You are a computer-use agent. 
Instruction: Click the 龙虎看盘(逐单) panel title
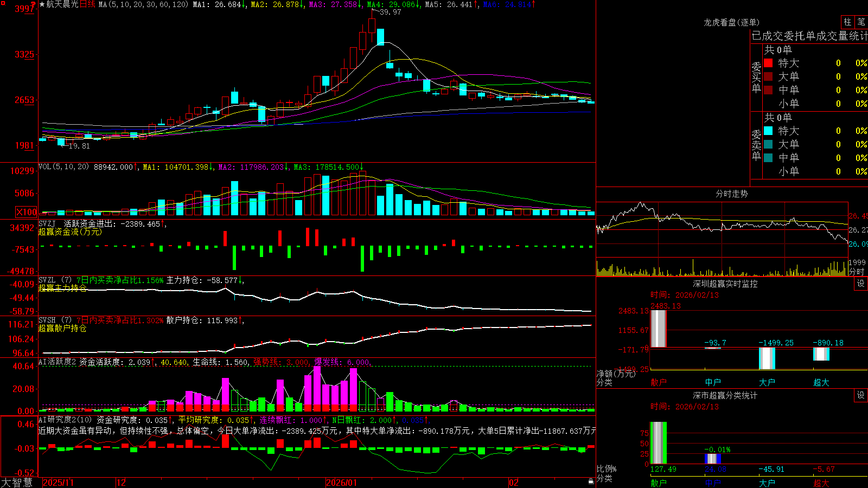pyautogui.click(x=731, y=22)
